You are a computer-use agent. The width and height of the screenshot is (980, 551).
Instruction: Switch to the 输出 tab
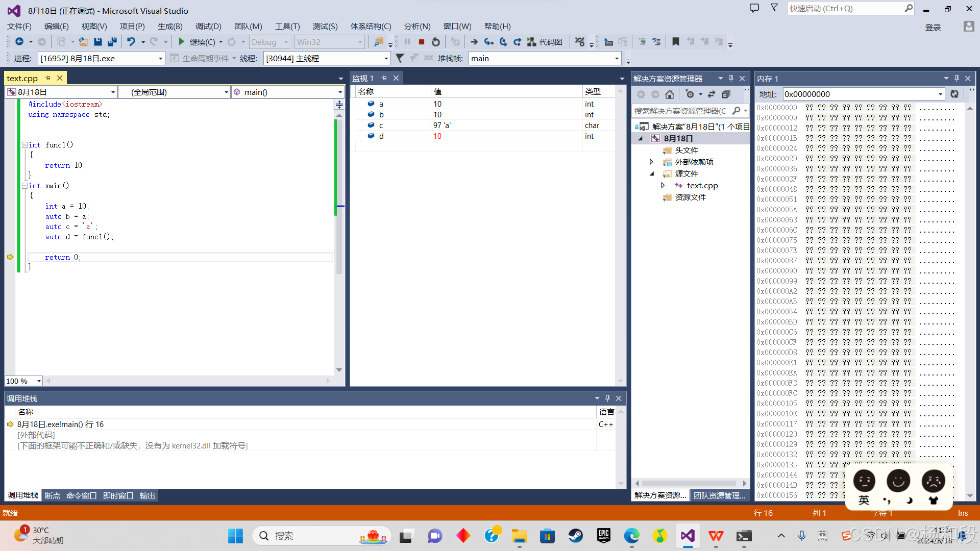pos(148,495)
